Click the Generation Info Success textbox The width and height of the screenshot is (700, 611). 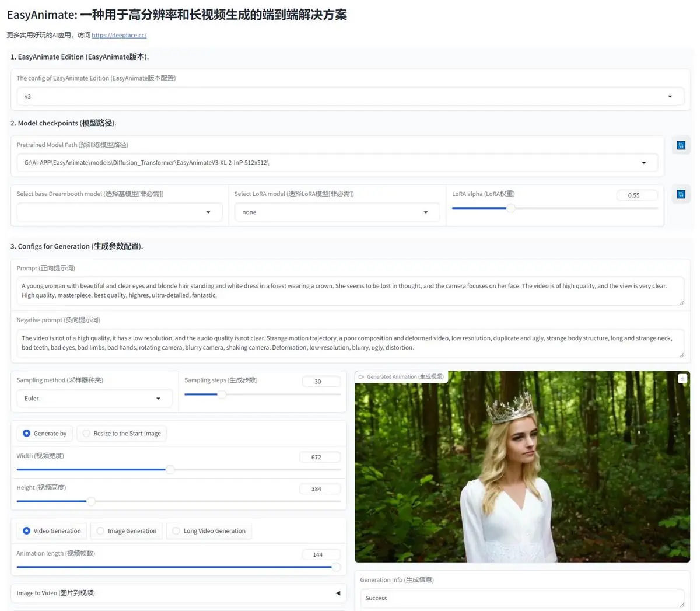point(522,598)
